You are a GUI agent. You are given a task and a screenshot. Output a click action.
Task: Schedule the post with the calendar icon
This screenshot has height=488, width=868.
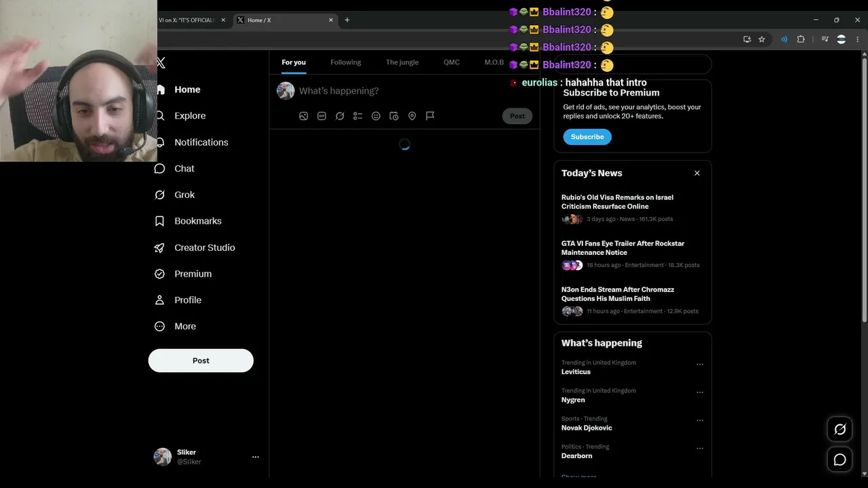394,116
